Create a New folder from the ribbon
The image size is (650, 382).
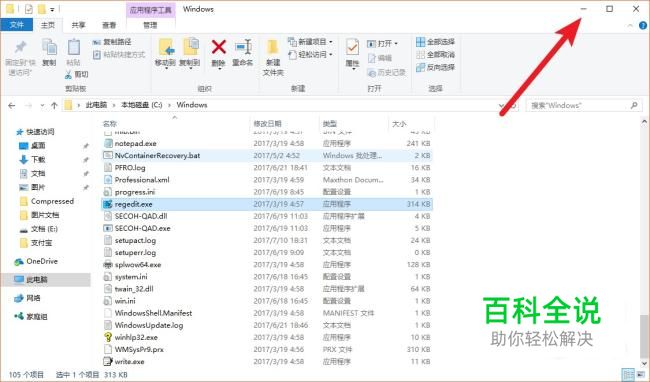point(273,58)
